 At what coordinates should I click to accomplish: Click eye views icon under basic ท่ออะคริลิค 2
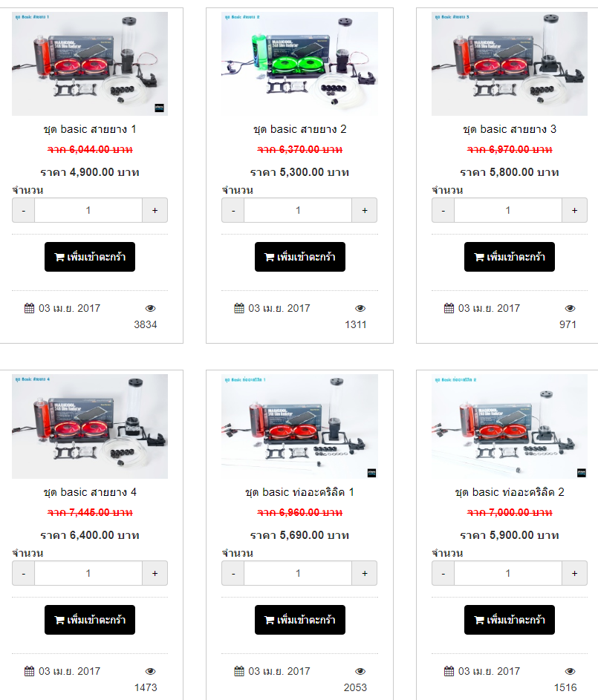click(x=571, y=672)
